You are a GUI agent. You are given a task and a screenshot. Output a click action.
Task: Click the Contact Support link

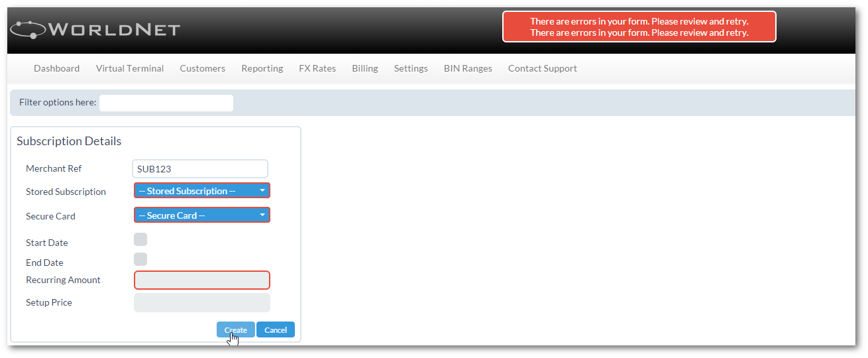pyautogui.click(x=542, y=68)
